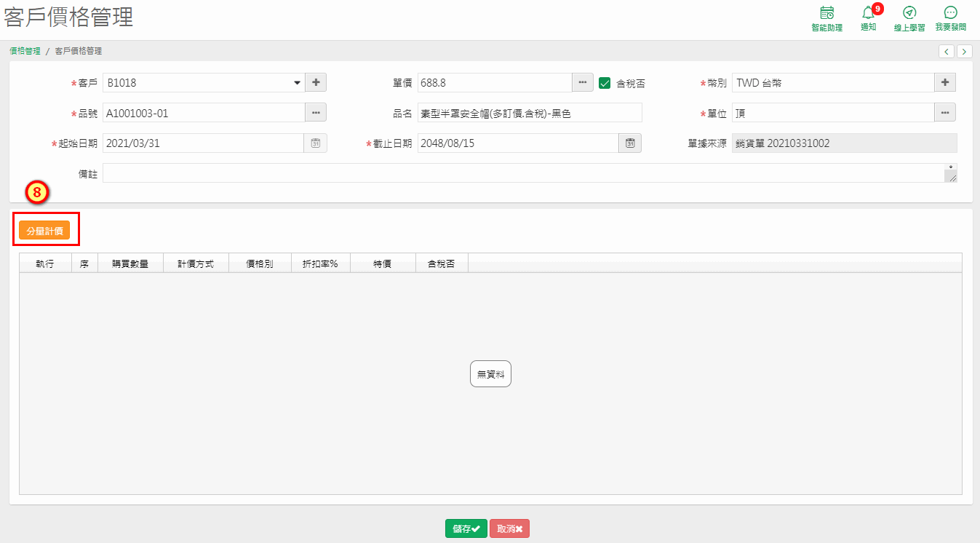Open lookup ellipsis beside 品號 field
The width and height of the screenshot is (980, 543).
coord(316,112)
